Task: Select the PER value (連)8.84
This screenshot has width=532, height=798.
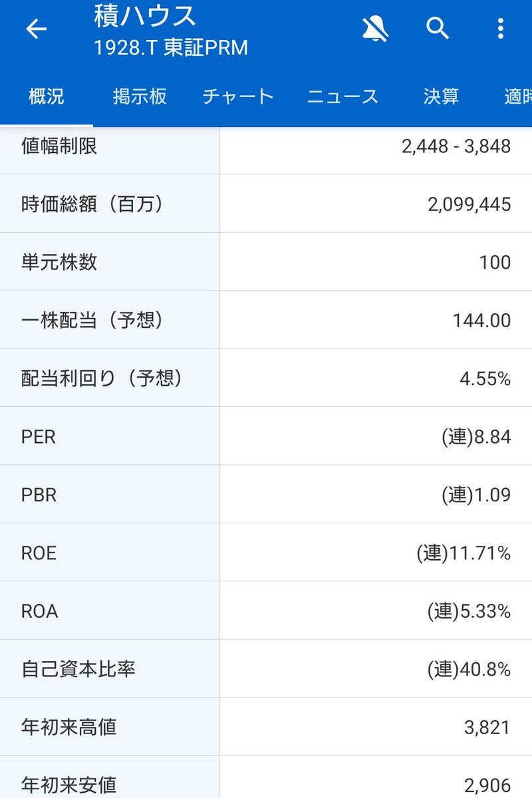Action: [476, 437]
